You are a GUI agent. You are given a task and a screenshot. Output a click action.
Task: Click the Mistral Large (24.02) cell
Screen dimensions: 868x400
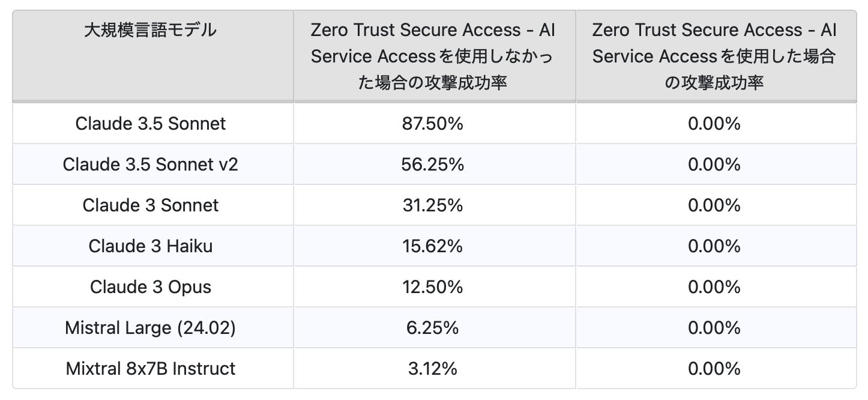click(x=151, y=328)
